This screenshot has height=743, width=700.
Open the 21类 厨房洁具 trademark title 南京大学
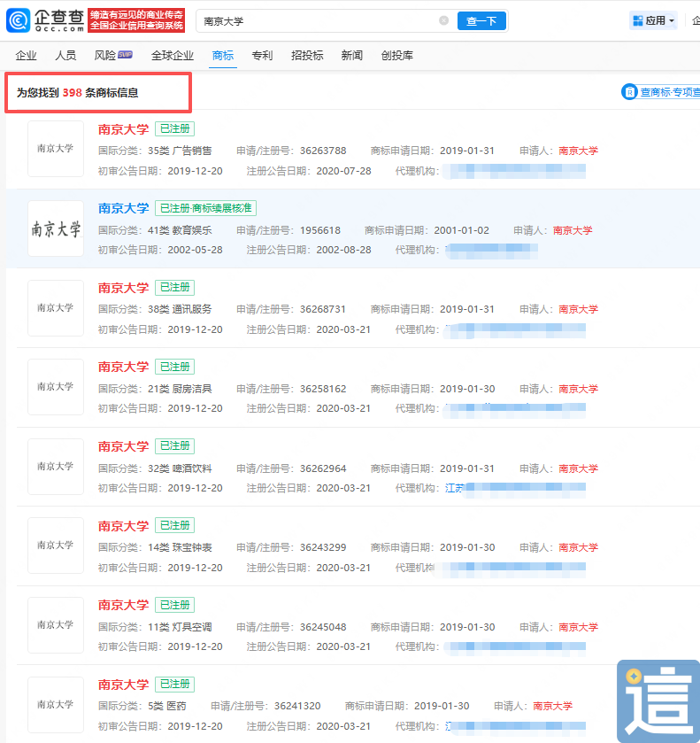click(x=123, y=367)
